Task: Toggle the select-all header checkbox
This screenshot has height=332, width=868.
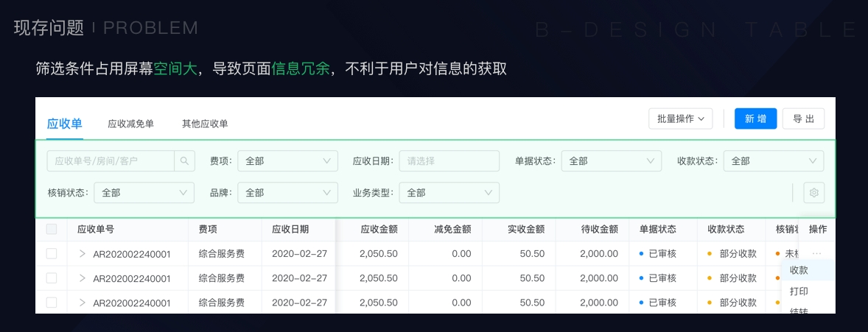Action: point(52,229)
